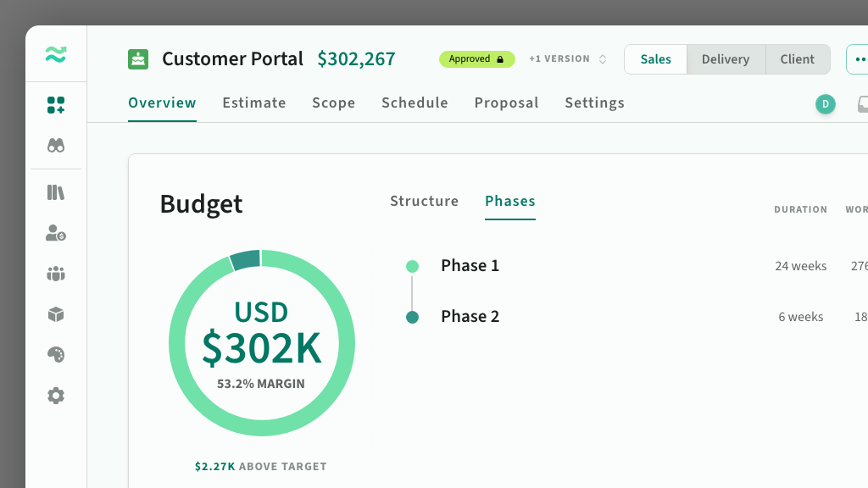Open the gear settings sidebar icon

point(56,396)
